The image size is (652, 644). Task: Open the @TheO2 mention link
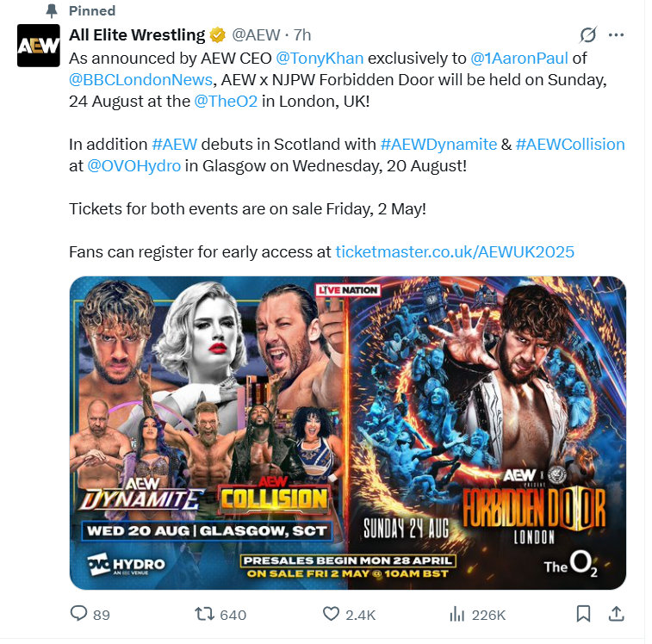pos(226,102)
